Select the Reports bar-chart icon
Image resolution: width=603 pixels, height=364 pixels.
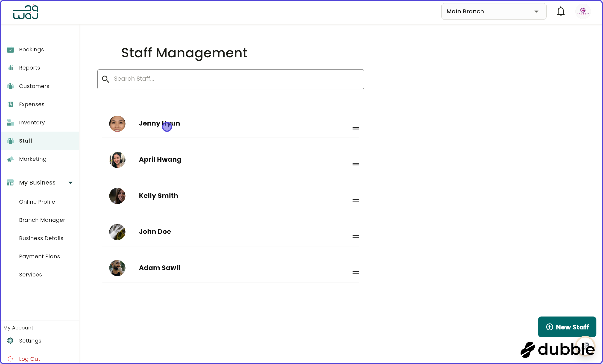pyautogui.click(x=10, y=68)
